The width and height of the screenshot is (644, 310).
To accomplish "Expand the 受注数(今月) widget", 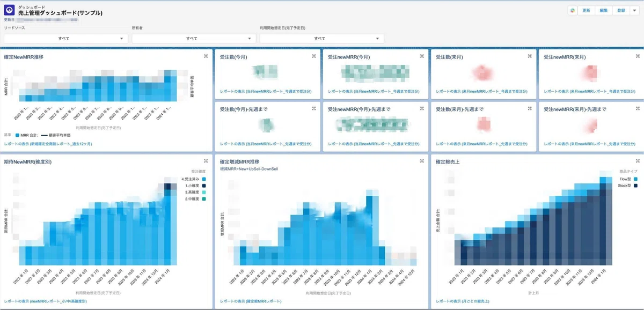I will click(x=314, y=56).
